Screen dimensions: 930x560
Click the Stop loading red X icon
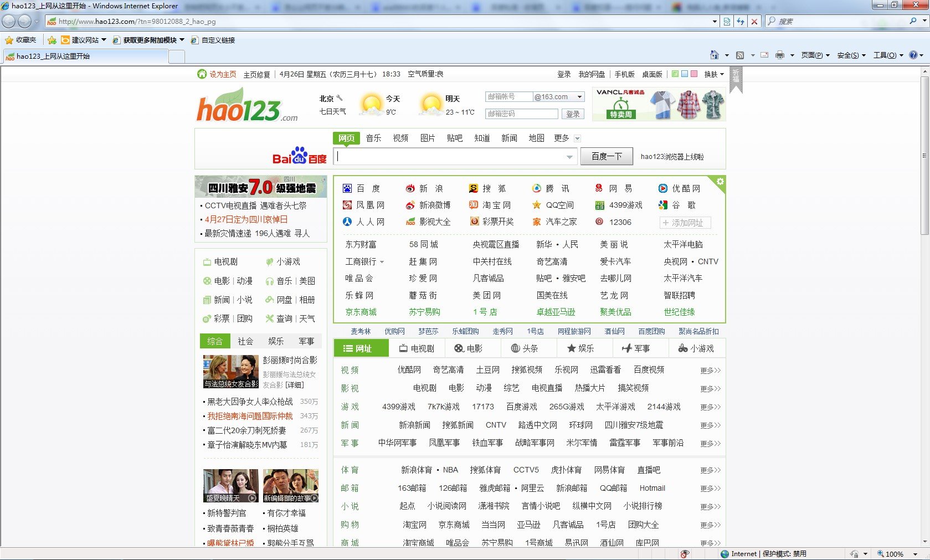click(x=754, y=22)
